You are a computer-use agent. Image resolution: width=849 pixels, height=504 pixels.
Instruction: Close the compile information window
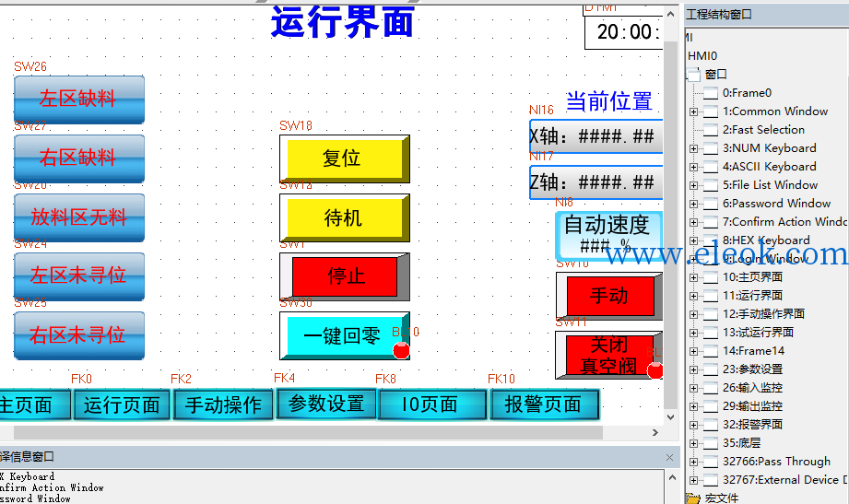coord(670,457)
